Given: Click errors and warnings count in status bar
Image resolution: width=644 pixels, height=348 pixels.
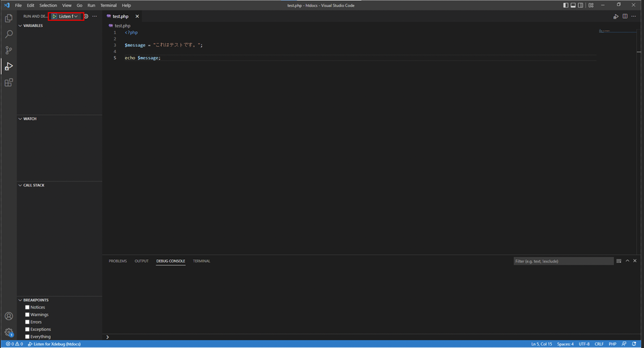Looking at the screenshot, I should [x=14, y=344].
